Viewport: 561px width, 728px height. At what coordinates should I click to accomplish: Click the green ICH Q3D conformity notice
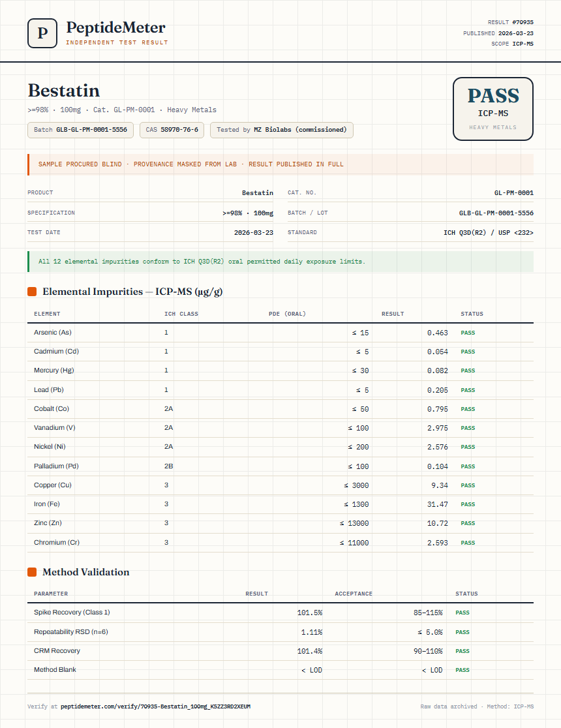[280, 262]
